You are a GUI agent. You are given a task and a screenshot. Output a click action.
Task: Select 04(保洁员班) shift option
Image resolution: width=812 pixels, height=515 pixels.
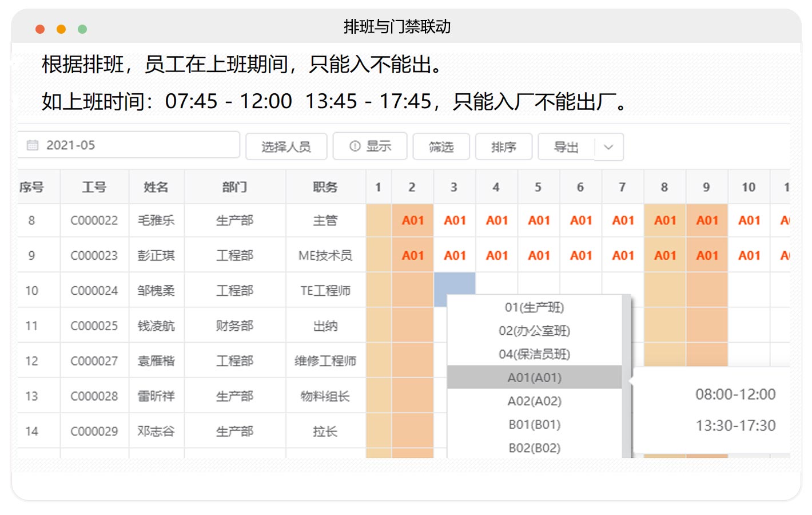(534, 354)
